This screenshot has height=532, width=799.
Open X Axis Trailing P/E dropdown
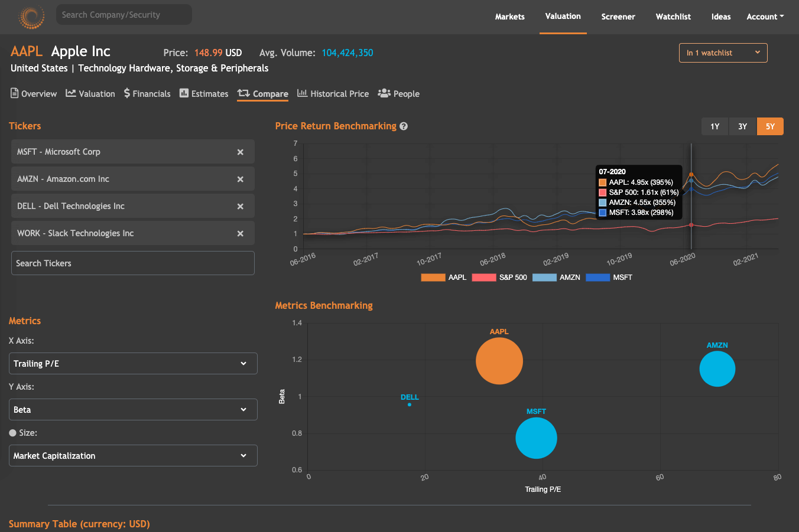click(133, 364)
